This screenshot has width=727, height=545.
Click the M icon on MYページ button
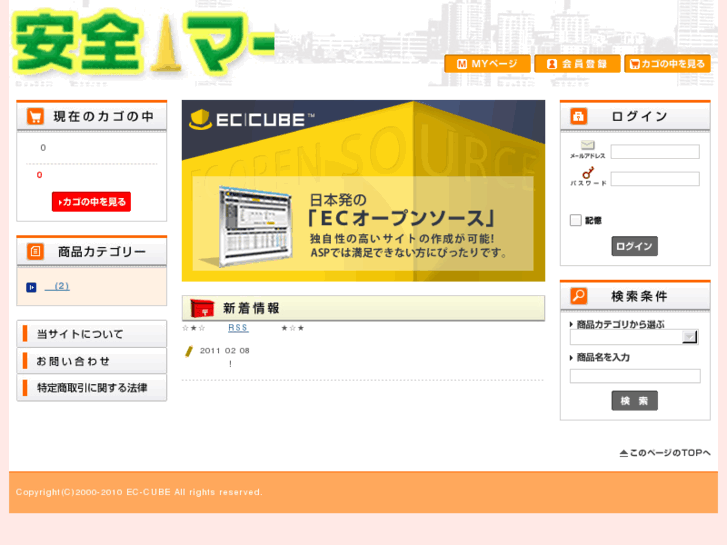coord(462,64)
